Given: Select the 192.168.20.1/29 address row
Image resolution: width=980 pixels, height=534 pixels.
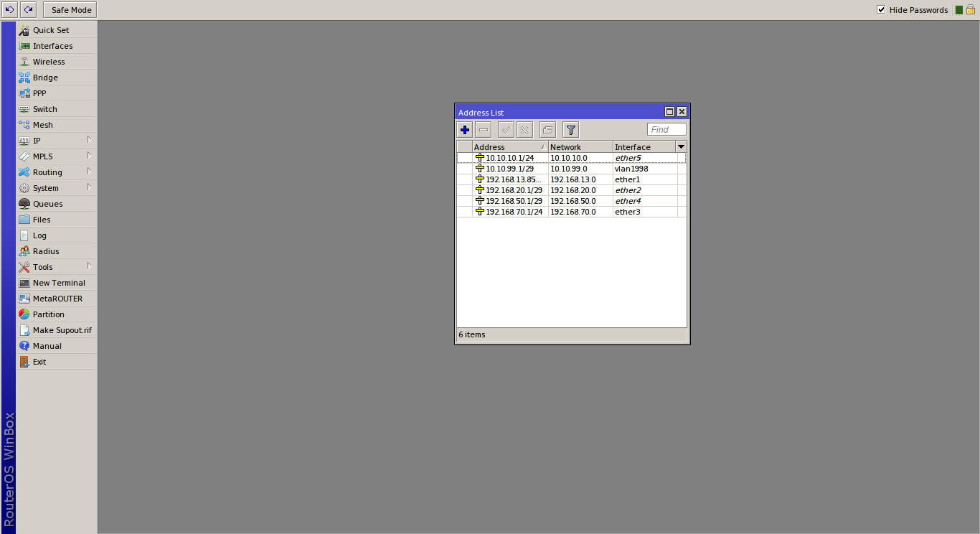Looking at the screenshot, I should tap(571, 190).
